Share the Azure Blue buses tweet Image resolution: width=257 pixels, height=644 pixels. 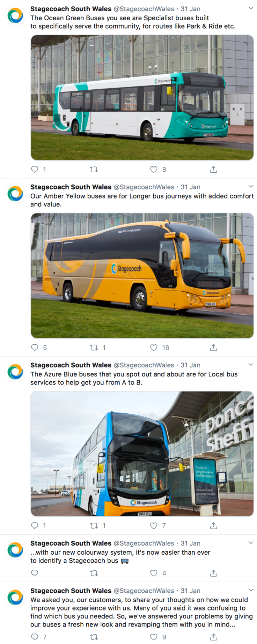point(214,525)
